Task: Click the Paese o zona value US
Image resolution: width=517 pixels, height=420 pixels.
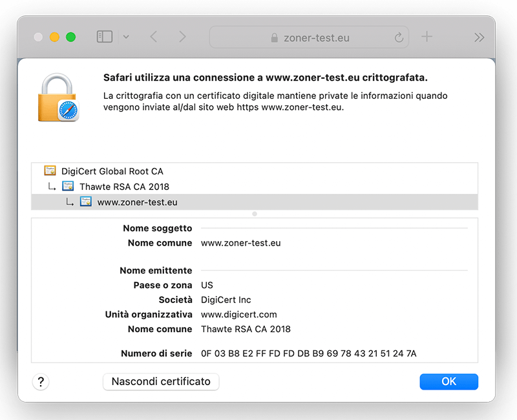Action: (x=207, y=285)
